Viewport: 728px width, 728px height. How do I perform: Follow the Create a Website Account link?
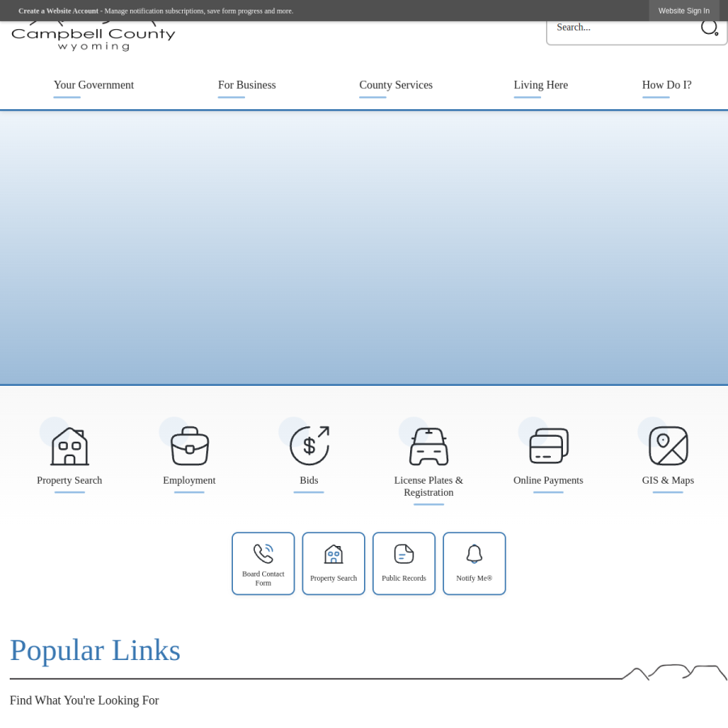pyautogui.click(x=58, y=11)
